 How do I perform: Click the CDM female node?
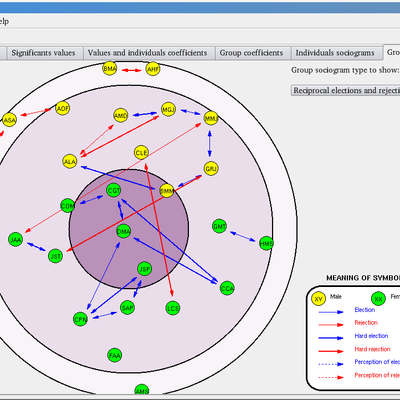pos(68,206)
